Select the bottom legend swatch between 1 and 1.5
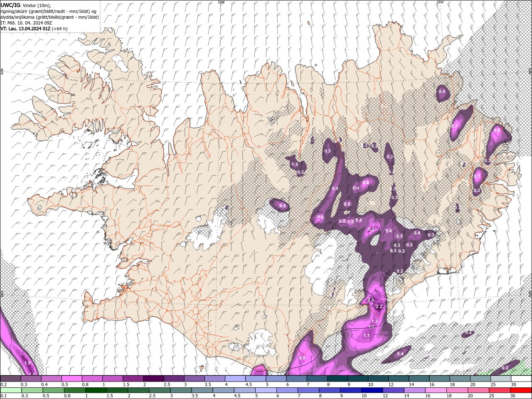532x399 pixels. (x=97, y=390)
